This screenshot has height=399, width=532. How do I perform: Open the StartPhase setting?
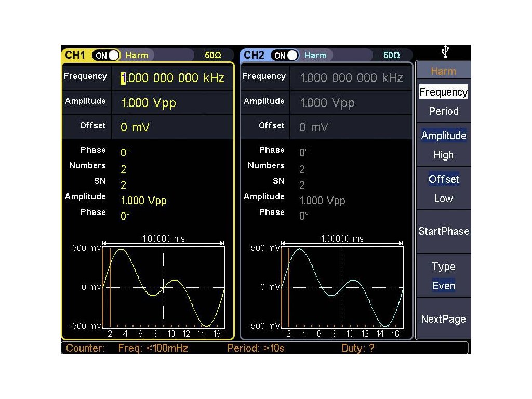443,231
